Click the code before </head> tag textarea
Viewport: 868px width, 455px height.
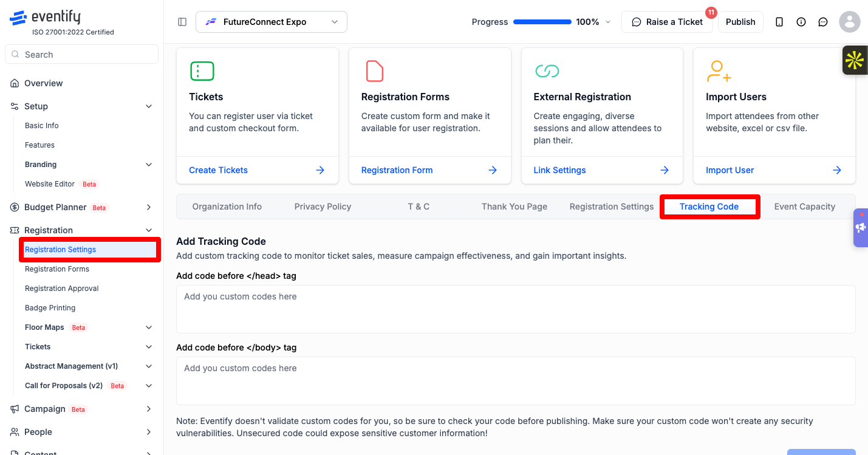coord(516,309)
